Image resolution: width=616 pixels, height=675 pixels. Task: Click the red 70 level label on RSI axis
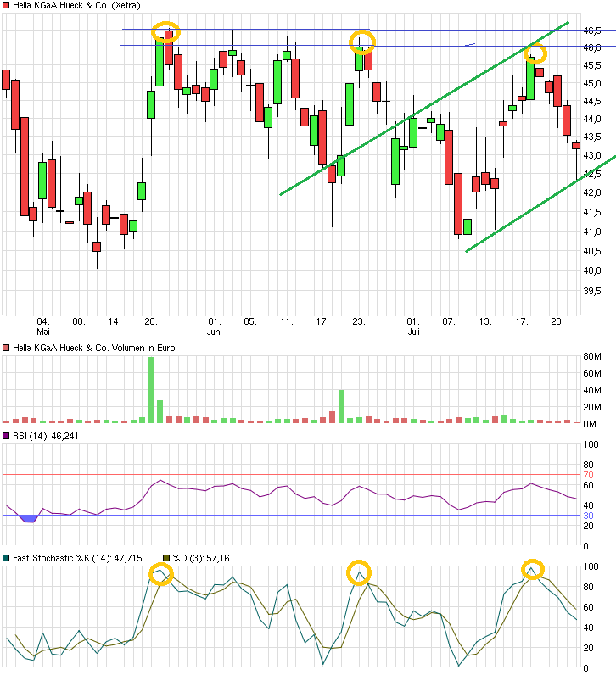coord(587,476)
